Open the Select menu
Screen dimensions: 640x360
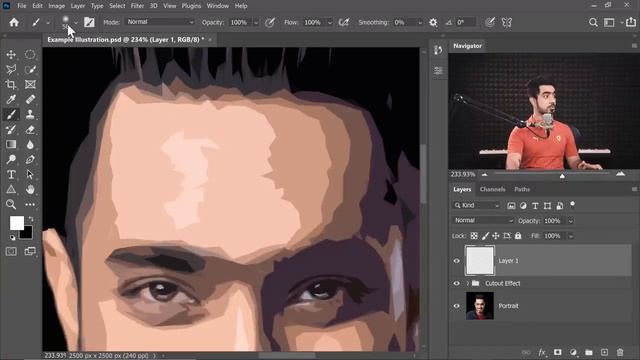(x=117, y=6)
